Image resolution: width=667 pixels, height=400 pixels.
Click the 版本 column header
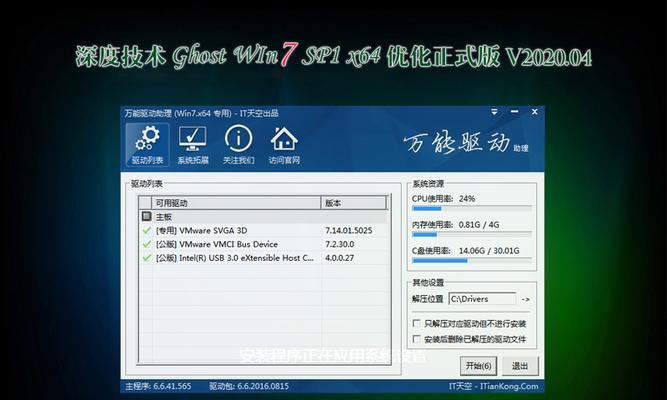pyautogui.click(x=353, y=203)
